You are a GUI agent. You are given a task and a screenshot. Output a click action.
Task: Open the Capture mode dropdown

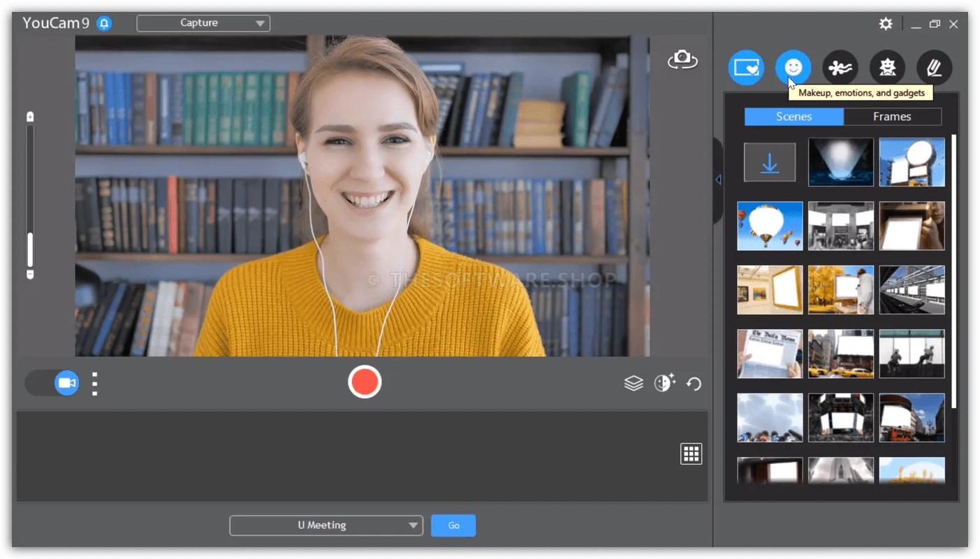(x=203, y=23)
